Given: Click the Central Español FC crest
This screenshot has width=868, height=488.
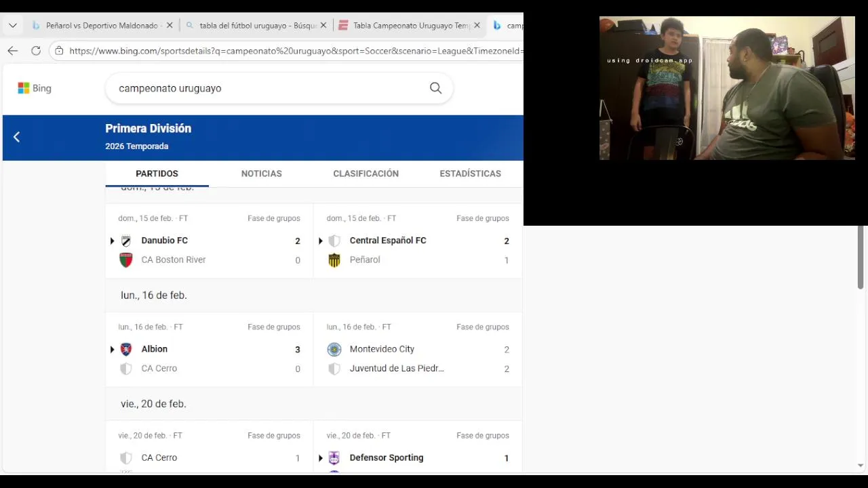Looking at the screenshot, I should pos(334,241).
